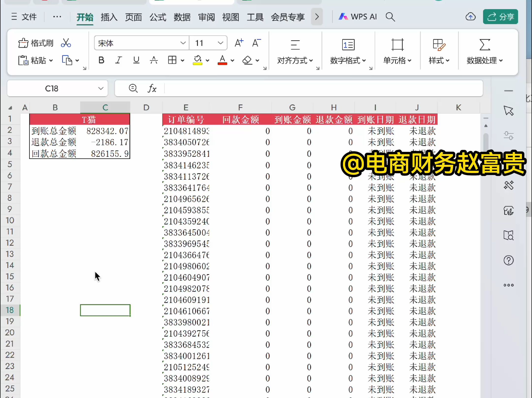Click the sidebar collapse minus icon
532x398 pixels.
pos(508,91)
